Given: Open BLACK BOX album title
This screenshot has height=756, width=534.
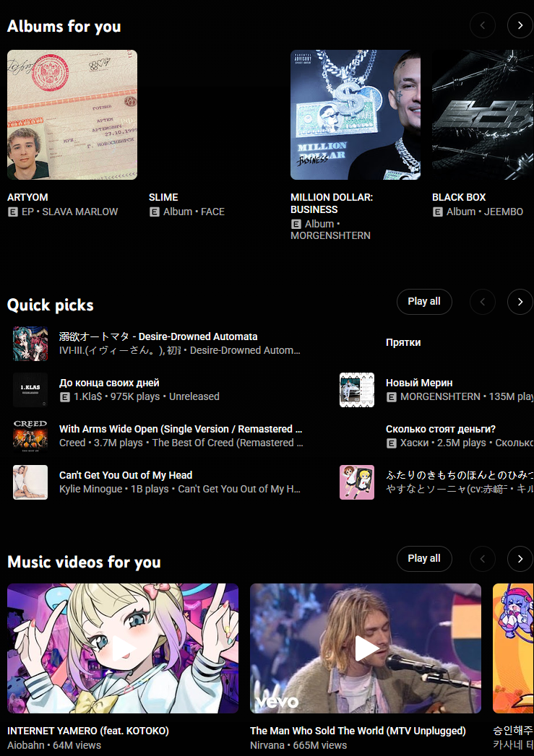Looking at the screenshot, I should point(459,197).
